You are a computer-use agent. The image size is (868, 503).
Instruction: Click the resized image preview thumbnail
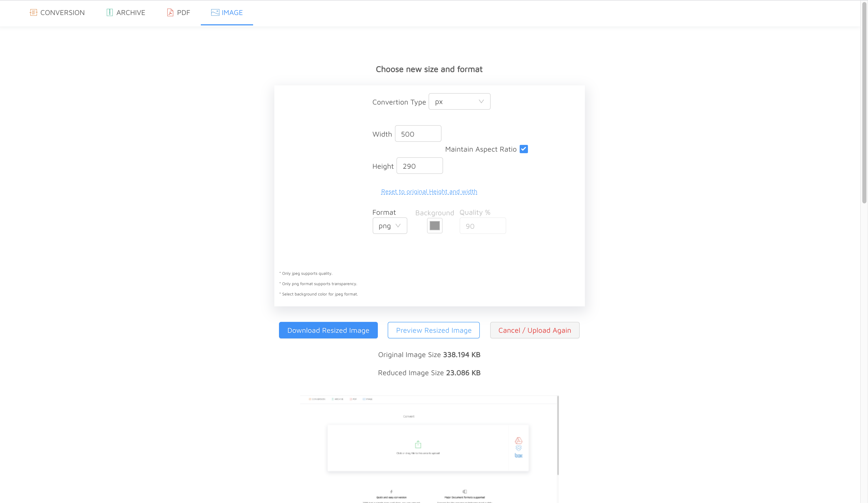pos(429,448)
